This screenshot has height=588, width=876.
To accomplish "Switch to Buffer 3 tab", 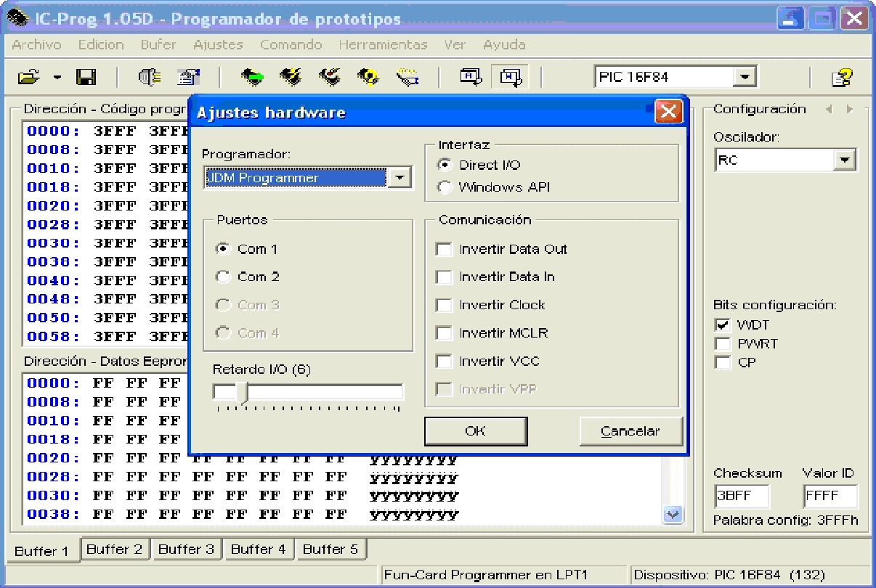I will coord(186,549).
